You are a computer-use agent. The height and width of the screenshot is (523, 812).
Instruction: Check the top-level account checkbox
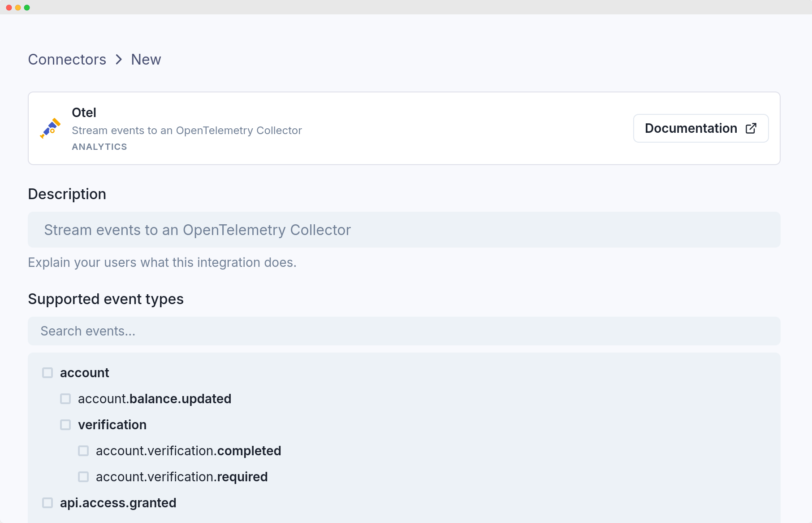[48, 373]
